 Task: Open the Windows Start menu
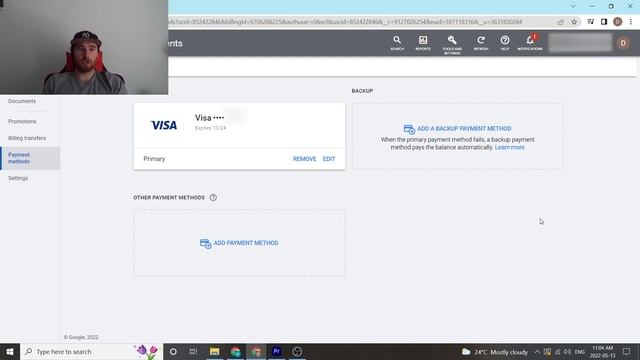coord(10,351)
